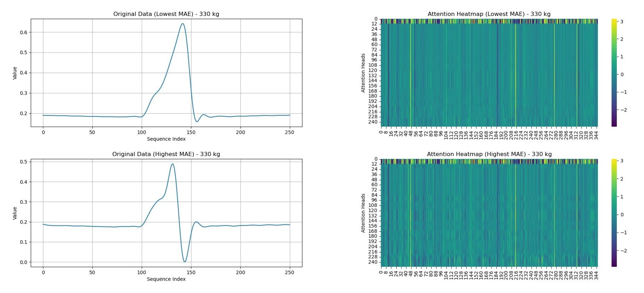Click the "Value" y-axis label of the Lowest MAE plot
Viewport: 644px width, 293px height.
tap(15, 73)
